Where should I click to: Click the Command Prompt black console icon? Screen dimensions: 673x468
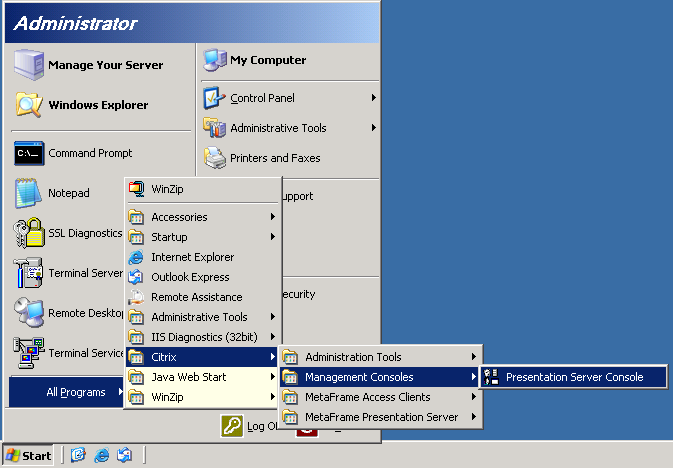[x=29, y=153]
